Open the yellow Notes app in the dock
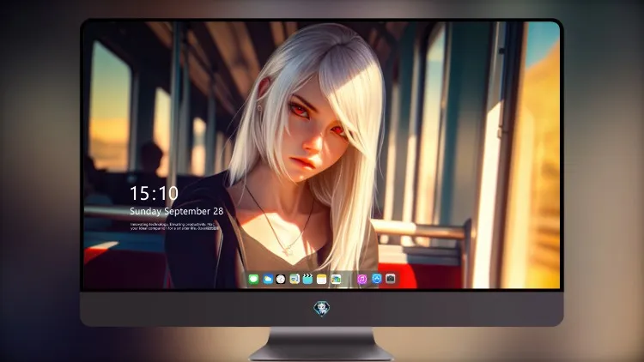The height and width of the screenshot is (362, 644). [322, 279]
